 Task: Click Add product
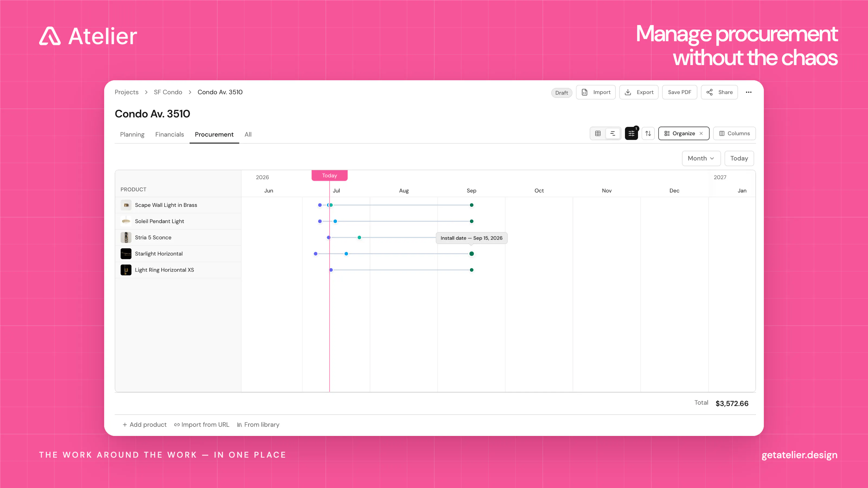coord(144,425)
